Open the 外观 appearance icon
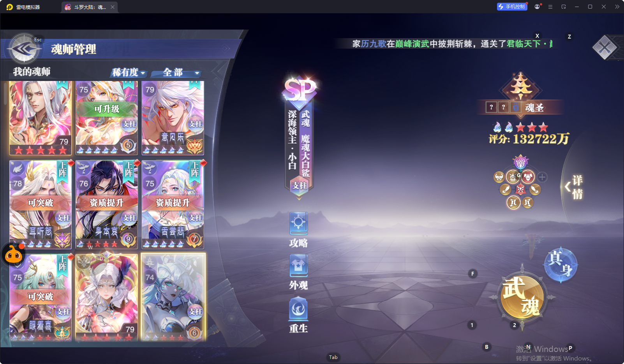624x364 pixels. [x=298, y=272]
